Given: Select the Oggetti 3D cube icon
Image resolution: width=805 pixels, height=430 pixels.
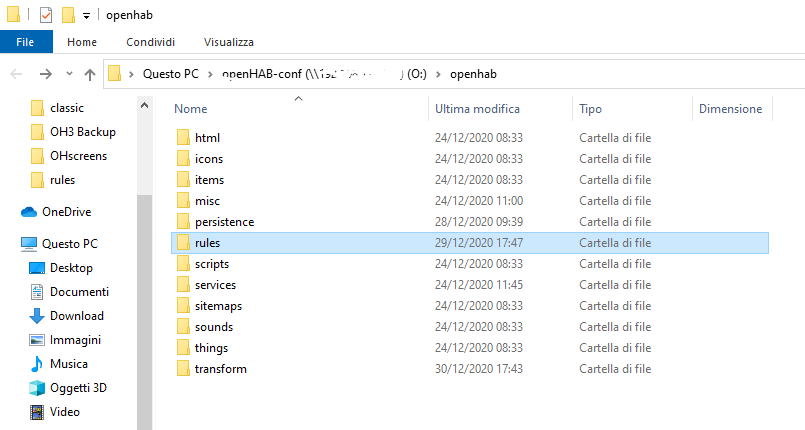Looking at the screenshot, I should pyautogui.click(x=37, y=388).
